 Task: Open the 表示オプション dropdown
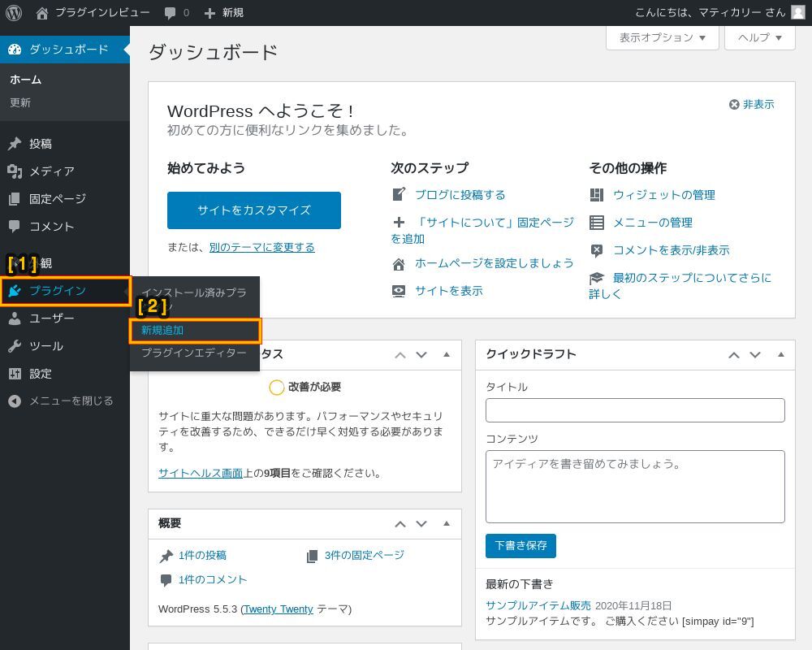pyautogui.click(x=663, y=37)
